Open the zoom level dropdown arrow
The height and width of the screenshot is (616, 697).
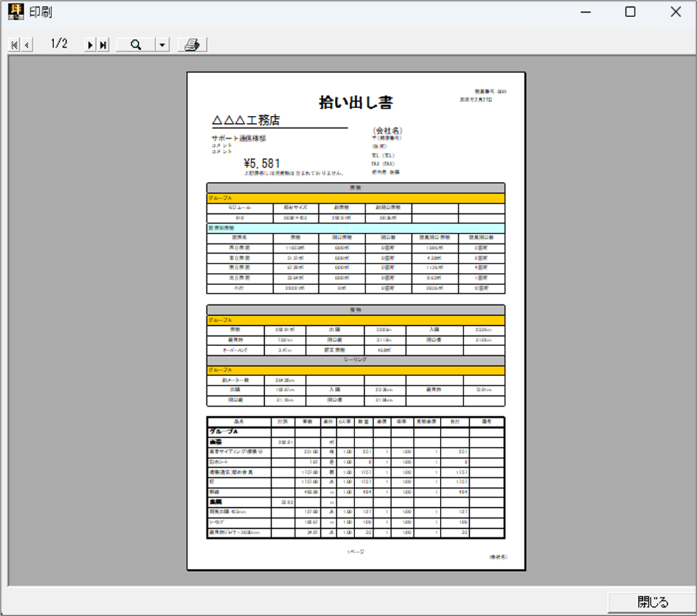(x=162, y=45)
